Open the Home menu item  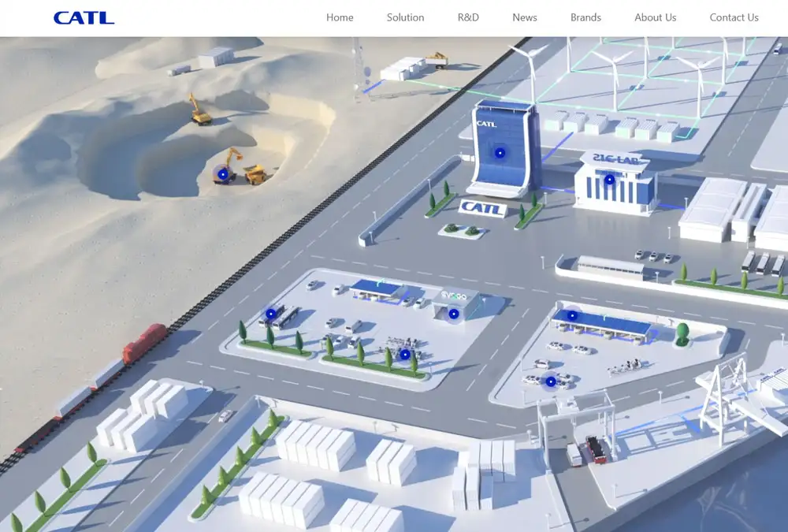[x=340, y=17]
